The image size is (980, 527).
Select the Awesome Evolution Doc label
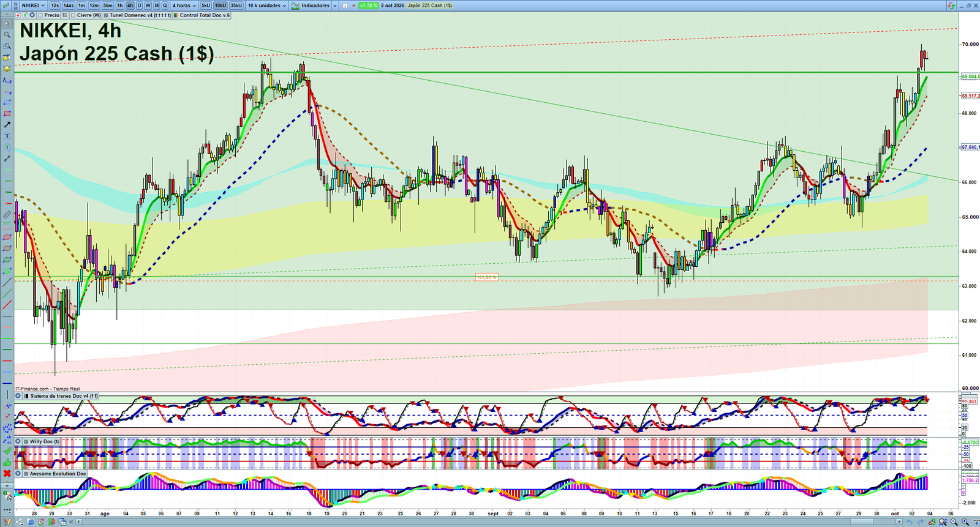[x=58, y=474]
